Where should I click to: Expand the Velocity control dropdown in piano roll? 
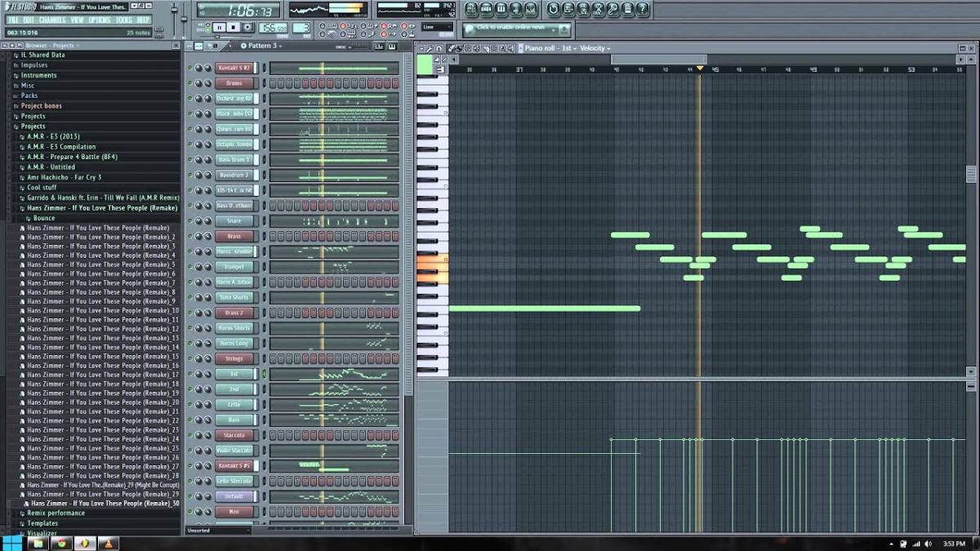click(x=595, y=48)
